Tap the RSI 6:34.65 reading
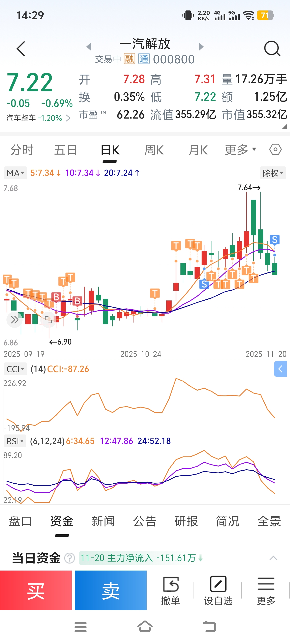This screenshot has width=290, height=644. (80, 441)
